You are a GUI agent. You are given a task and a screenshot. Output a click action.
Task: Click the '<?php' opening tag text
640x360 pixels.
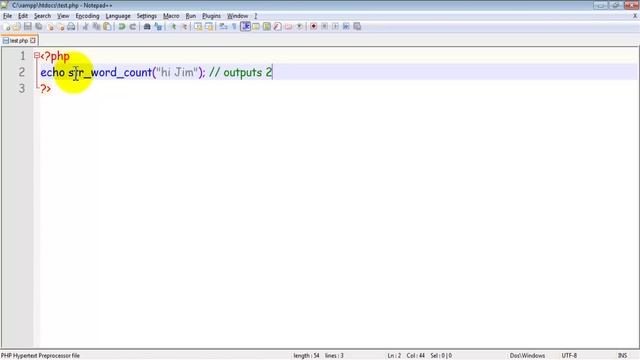55,56
